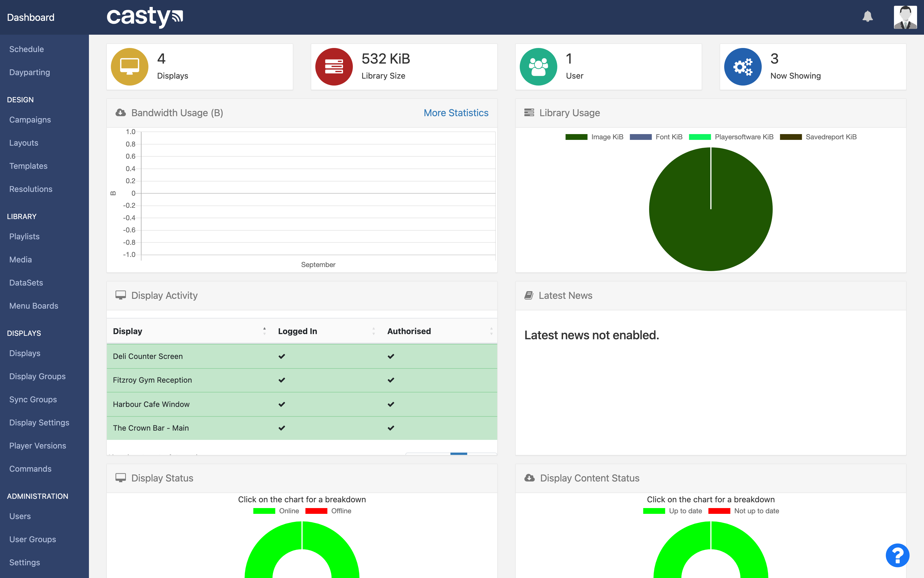Click the Display Content Status cloud icon
Screen dimensions: 924x578
click(529, 478)
